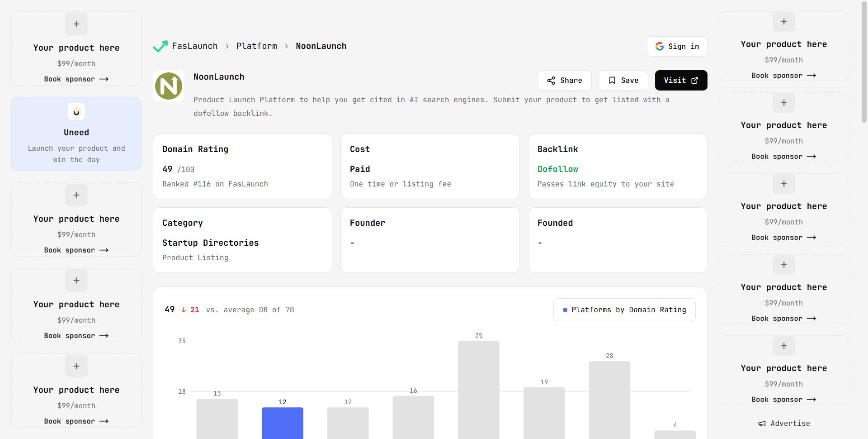Click the tallest chart bar labeled 35

click(x=479, y=390)
